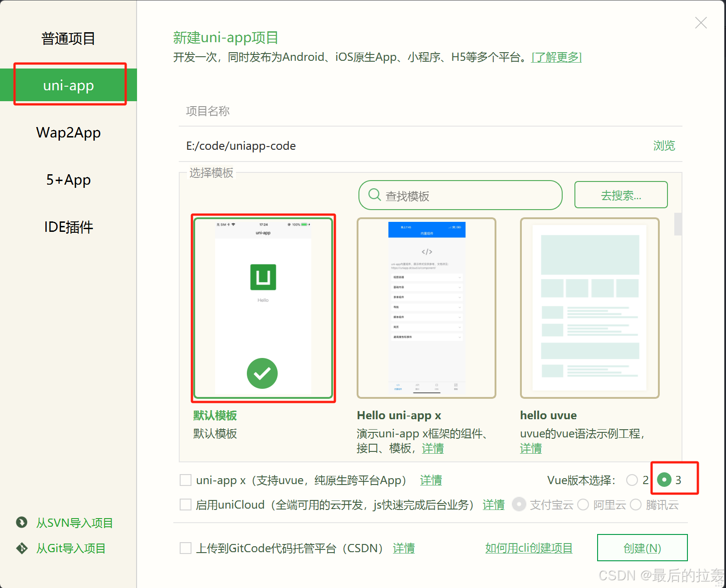Open the 了解更多 link
Screen dimensions: 726x588
556,57
